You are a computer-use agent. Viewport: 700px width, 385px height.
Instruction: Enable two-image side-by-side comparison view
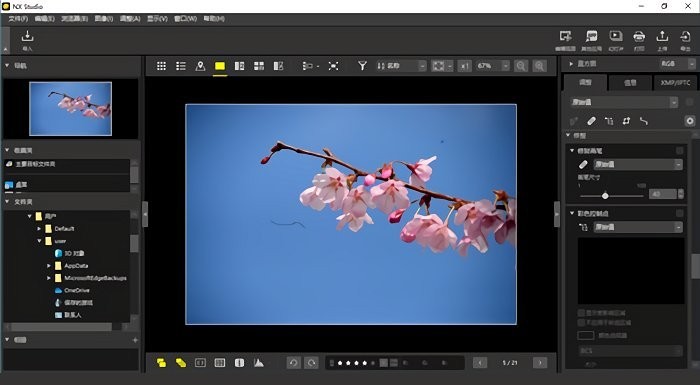point(239,66)
